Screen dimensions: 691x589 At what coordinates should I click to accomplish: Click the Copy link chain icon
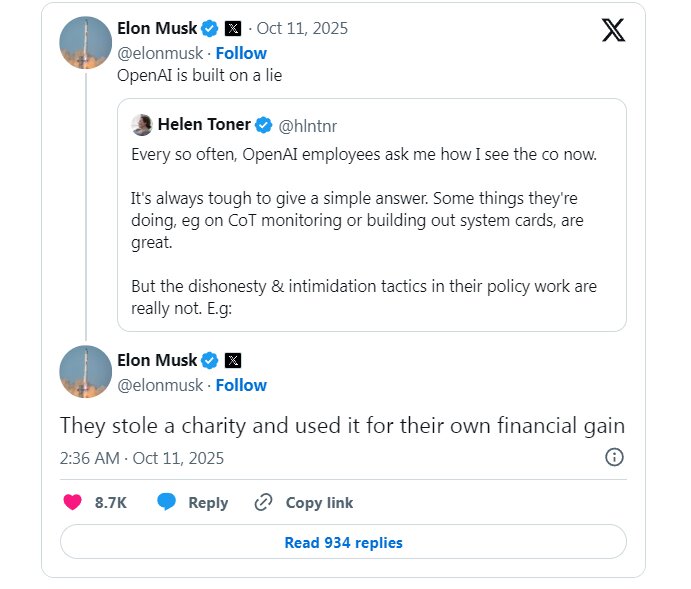click(264, 502)
